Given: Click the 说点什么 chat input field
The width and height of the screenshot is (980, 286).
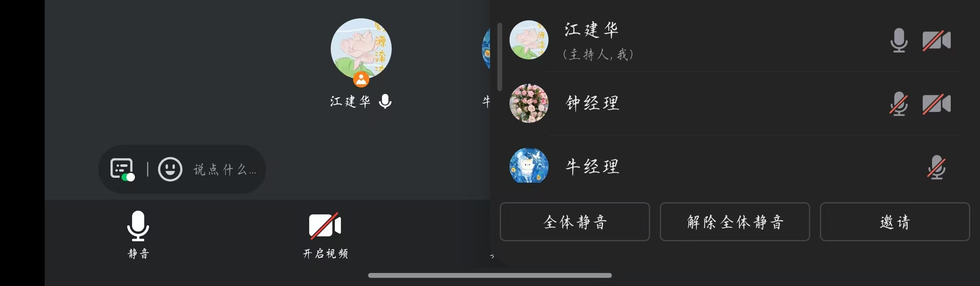Looking at the screenshot, I should 225,169.
